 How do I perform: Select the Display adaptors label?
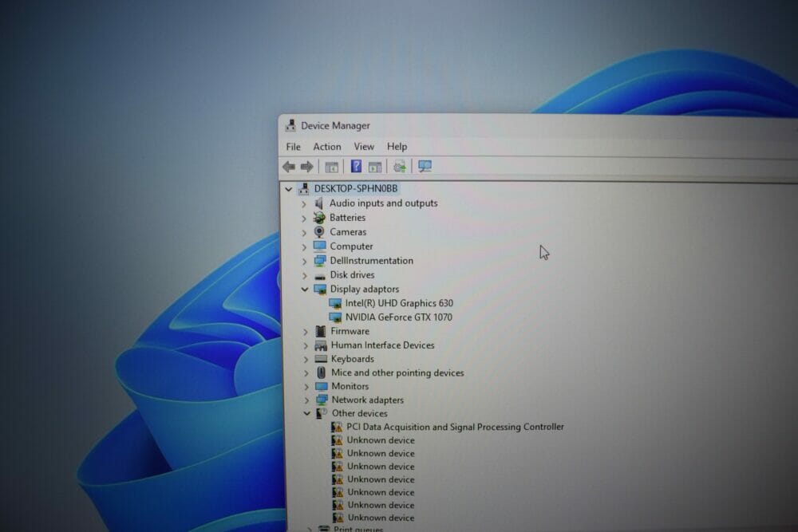[365, 289]
